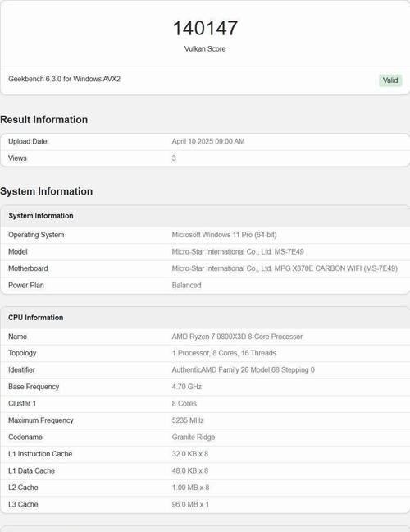
Task: Click the CPU Information table header
Action: [x=205, y=318]
